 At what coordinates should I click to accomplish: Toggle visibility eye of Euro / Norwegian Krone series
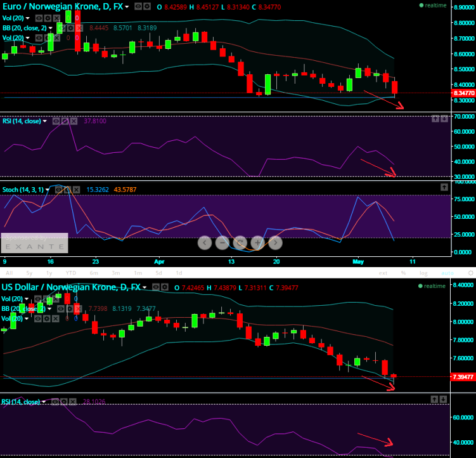pyautogui.click(x=138, y=6)
